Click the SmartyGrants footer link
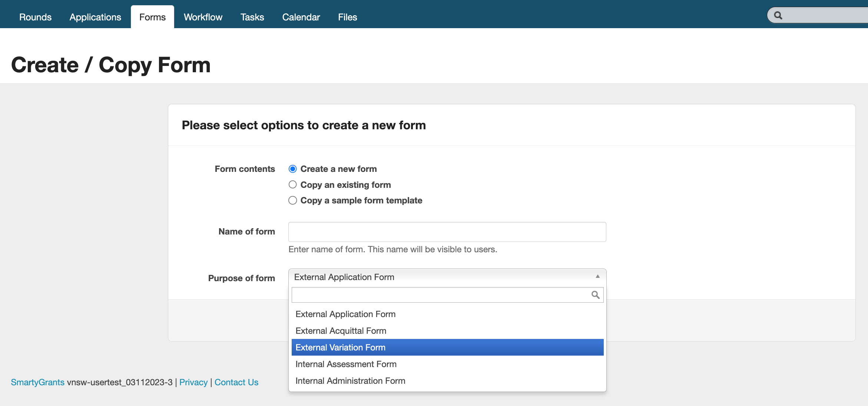 coord(37,382)
